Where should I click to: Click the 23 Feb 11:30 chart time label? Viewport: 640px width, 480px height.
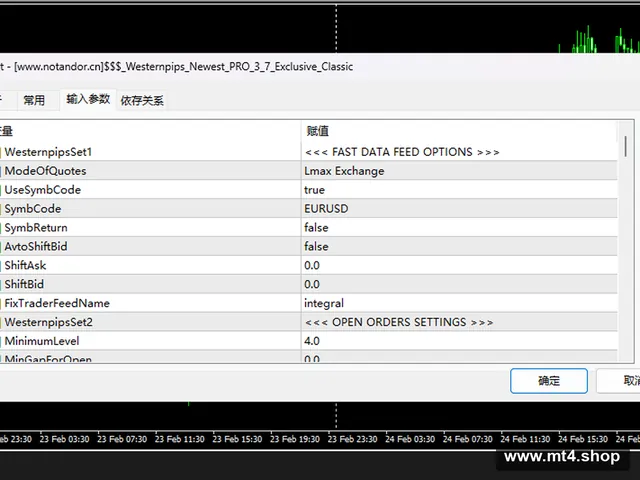pos(180,439)
